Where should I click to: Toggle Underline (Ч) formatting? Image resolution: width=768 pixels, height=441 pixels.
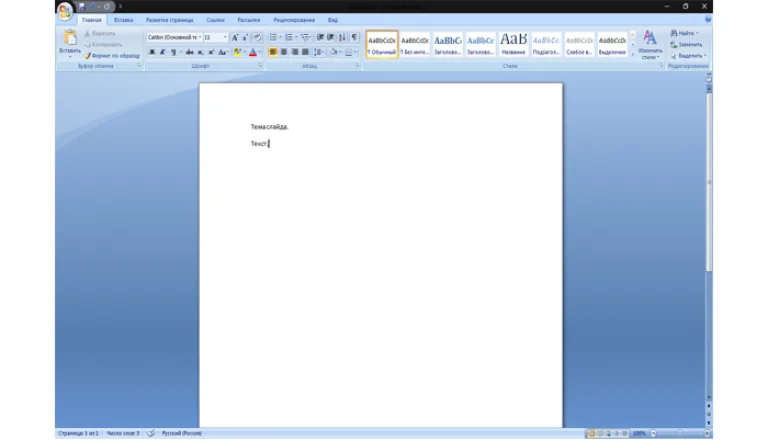click(173, 52)
